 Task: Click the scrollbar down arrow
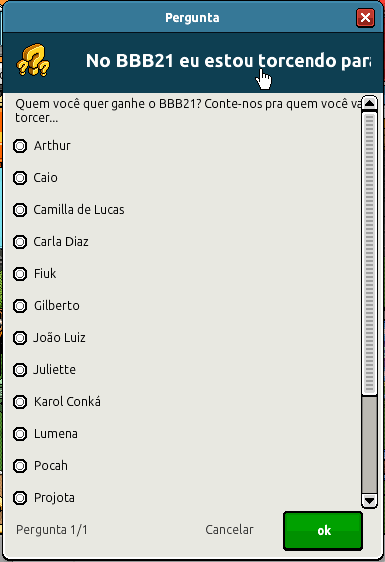click(369, 500)
